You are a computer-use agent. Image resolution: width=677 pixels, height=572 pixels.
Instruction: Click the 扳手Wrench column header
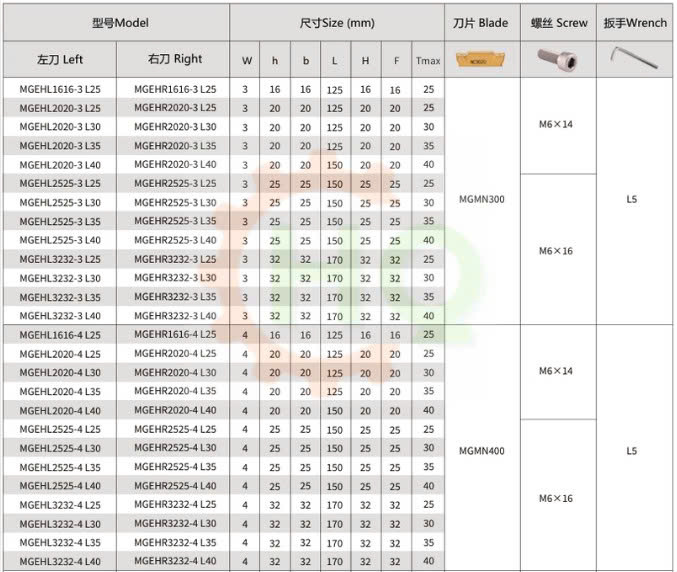(634, 22)
